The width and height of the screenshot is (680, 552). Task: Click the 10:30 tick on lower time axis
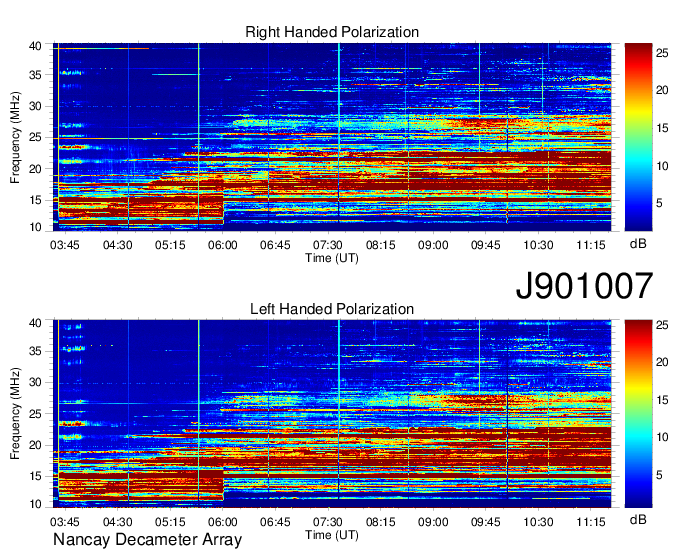(x=538, y=522)
